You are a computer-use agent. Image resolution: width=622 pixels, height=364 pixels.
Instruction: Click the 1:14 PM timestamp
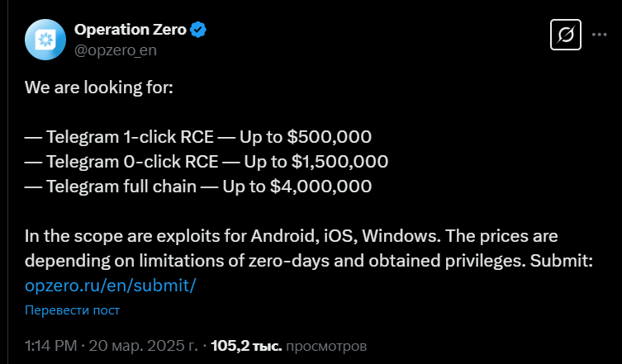[52, 344]
